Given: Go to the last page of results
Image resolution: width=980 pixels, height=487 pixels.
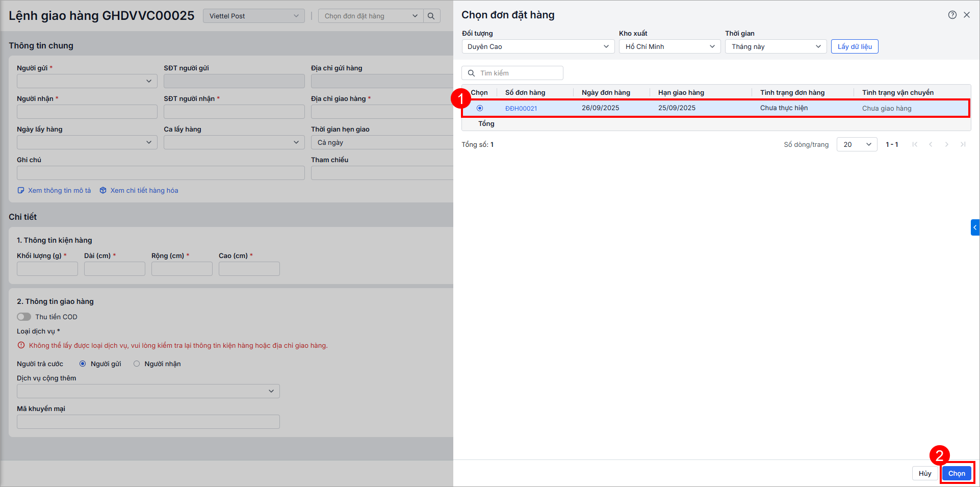Looking at the screenshot, I should pyautogui.click(x=963, y=144).
